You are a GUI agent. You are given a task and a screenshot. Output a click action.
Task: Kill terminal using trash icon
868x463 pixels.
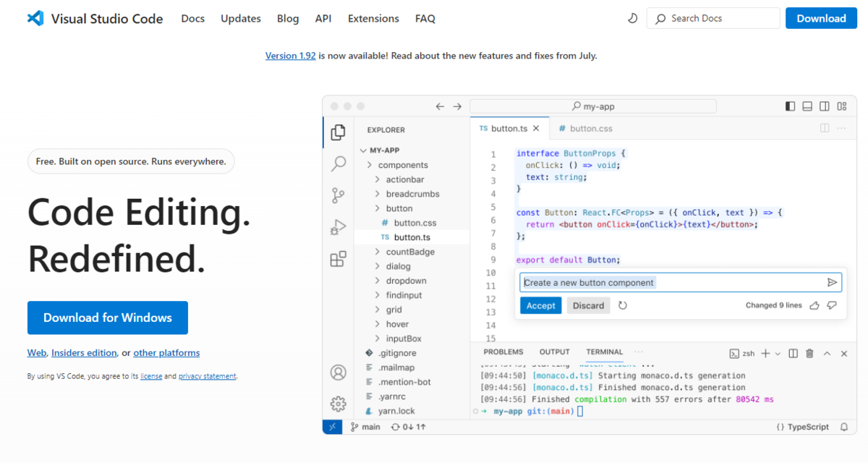tap(809, 353)
